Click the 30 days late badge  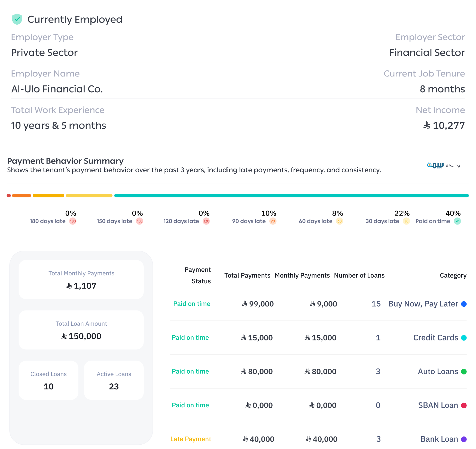pos(406,221)
